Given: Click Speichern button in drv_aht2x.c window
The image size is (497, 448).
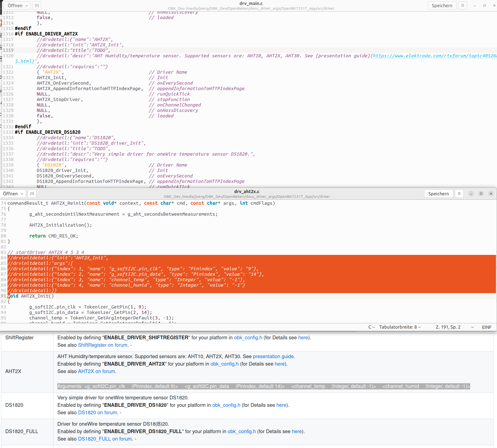Looking at the screenshot, I should coord(438,194).
